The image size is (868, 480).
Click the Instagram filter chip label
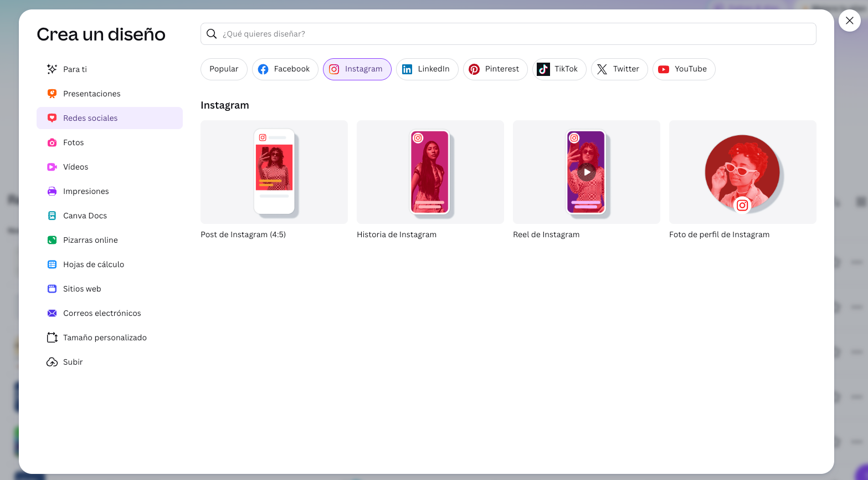[x=363, y=69]
